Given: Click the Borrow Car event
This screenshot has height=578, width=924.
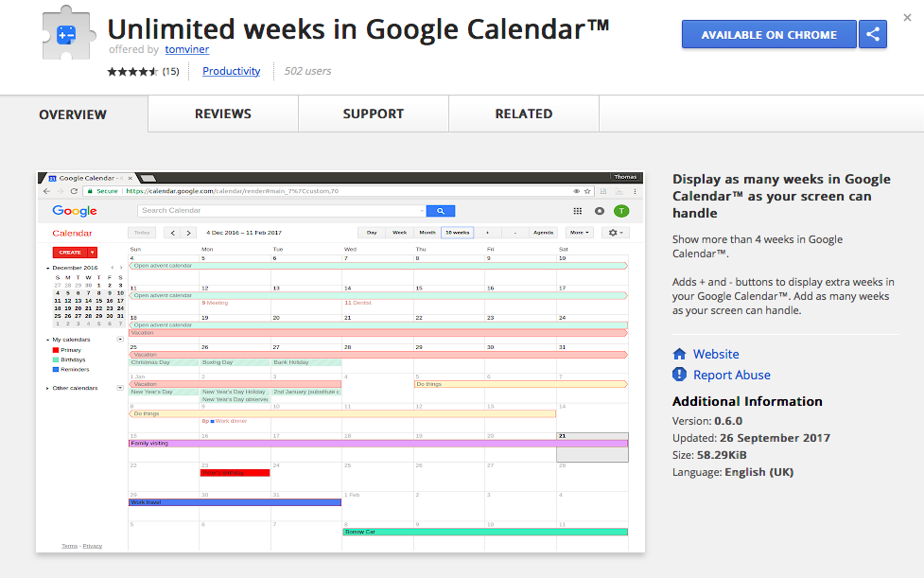Looking at the screenshot, I should point(485,532).
